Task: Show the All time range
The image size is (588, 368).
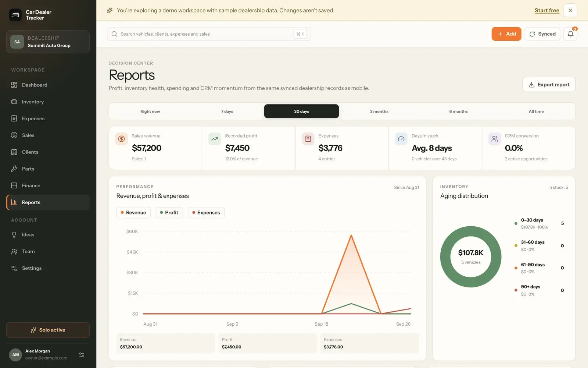Action: (536, 112)
